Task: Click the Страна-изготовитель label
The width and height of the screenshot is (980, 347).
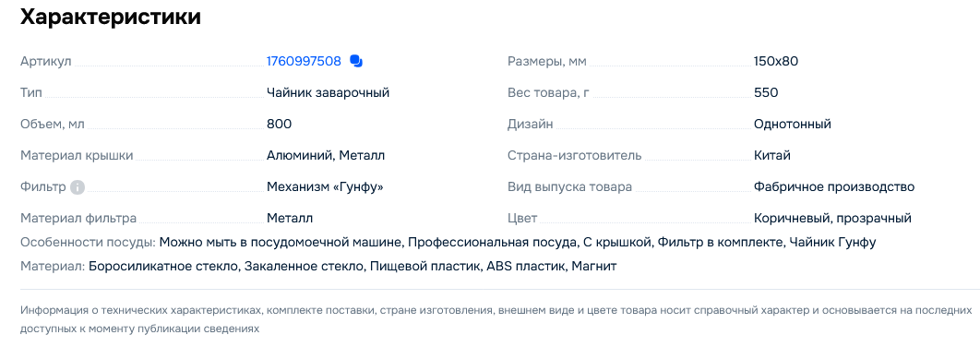Action: click(x=574, y=155)
